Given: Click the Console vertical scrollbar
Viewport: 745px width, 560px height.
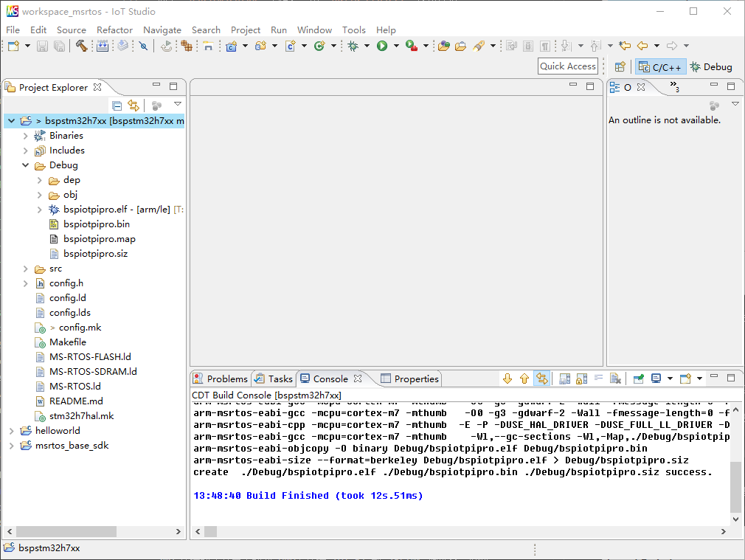Looking at the screenshot, I should [735, 487].
